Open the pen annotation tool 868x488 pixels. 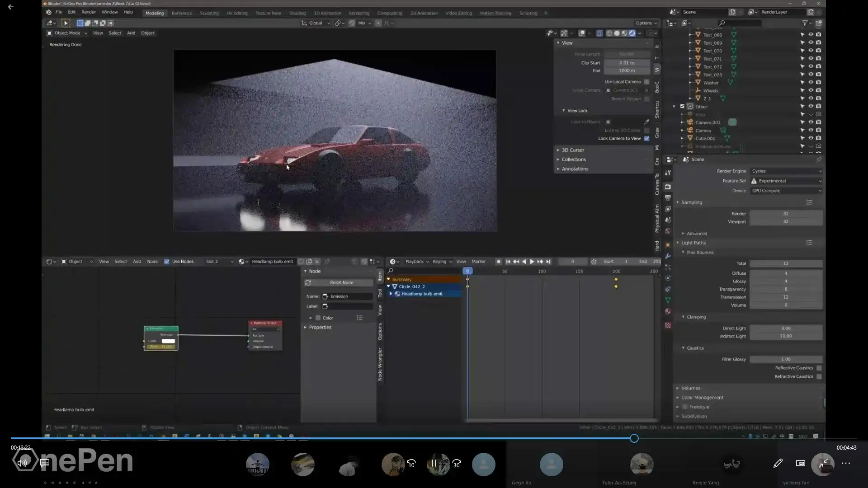click(778, 463)
